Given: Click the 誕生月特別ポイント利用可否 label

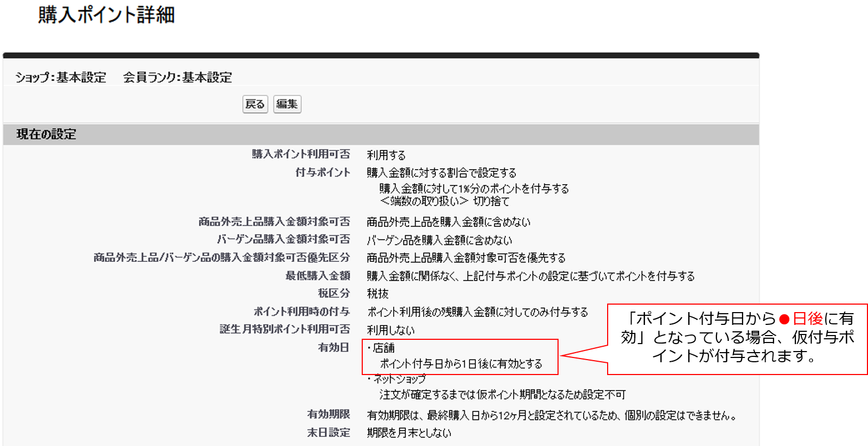Looking at the screenshot, I should click(285, 329).
